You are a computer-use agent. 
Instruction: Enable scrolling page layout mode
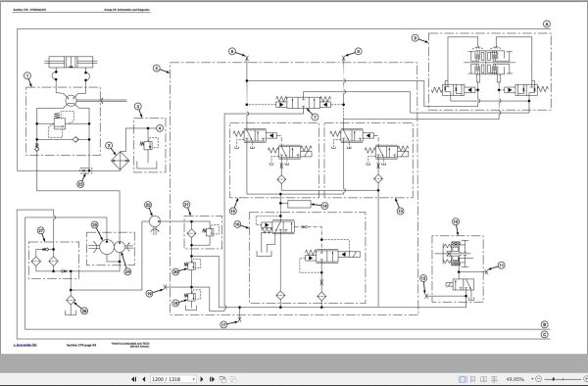click(x=473, y=379)
